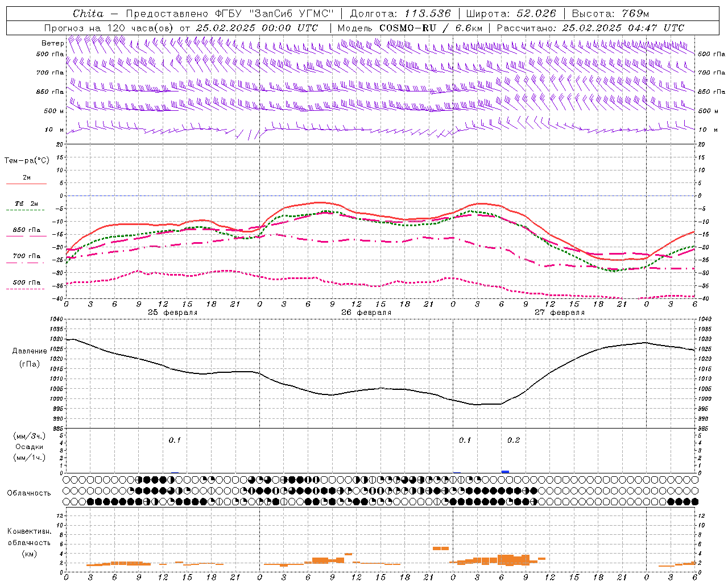728x582 pixels.
Task: Click the forecast start "25.02.2025 00:00 UTC"
Action: 257,28
